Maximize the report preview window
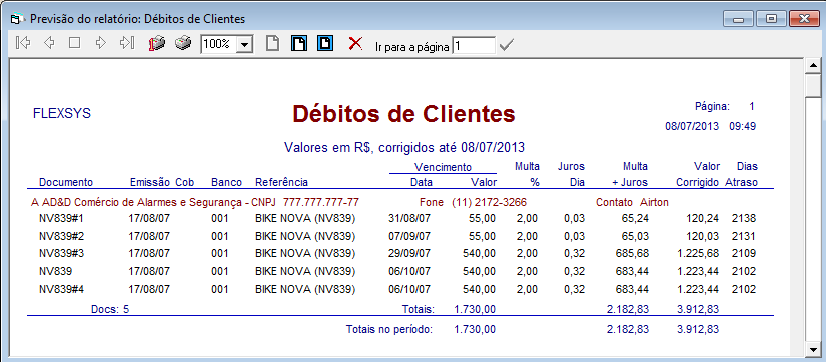The image size is (826, 362). click(771, 19)
